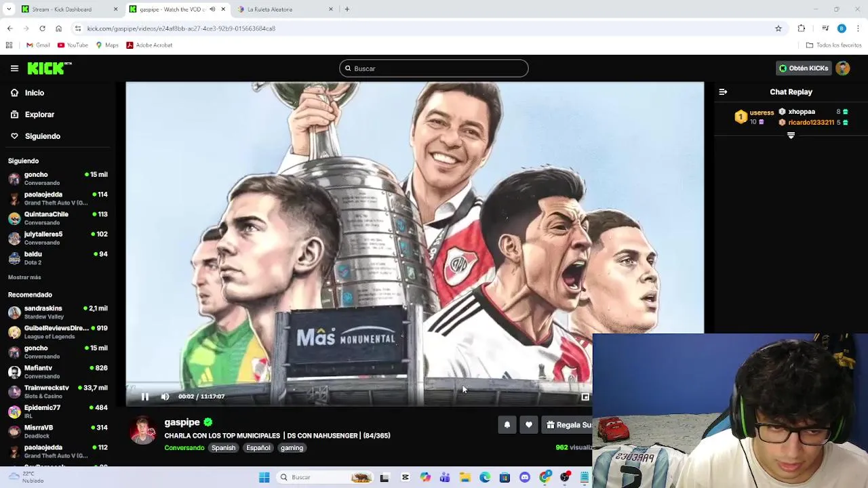Screen dimensions: 868x488
Task: Mute the video volume
Action: pos(165,396)
